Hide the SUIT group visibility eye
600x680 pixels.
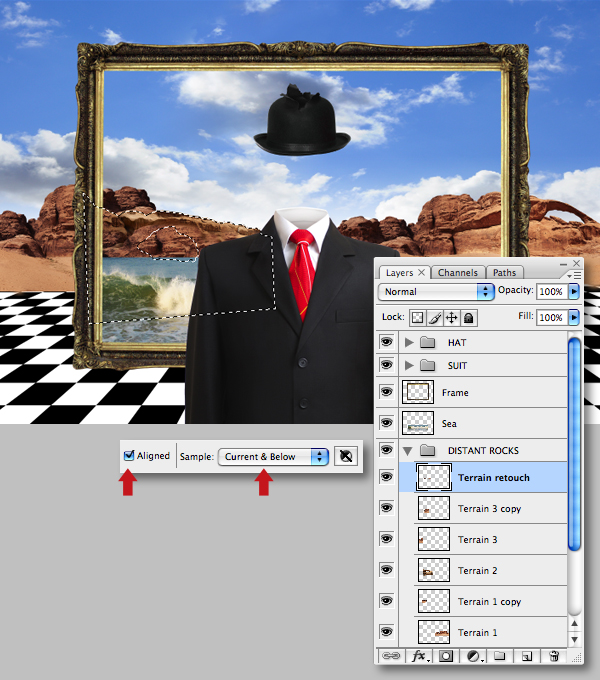[386, 365]
